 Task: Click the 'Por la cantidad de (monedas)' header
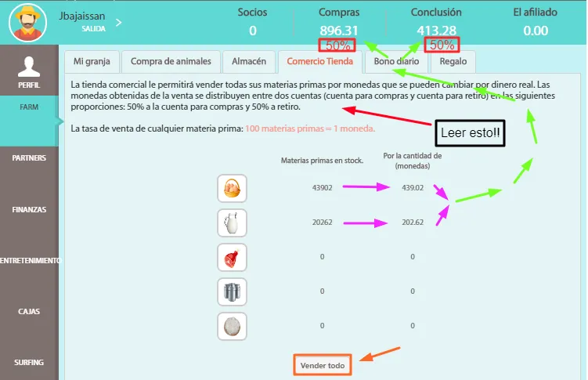coord(413,161)
